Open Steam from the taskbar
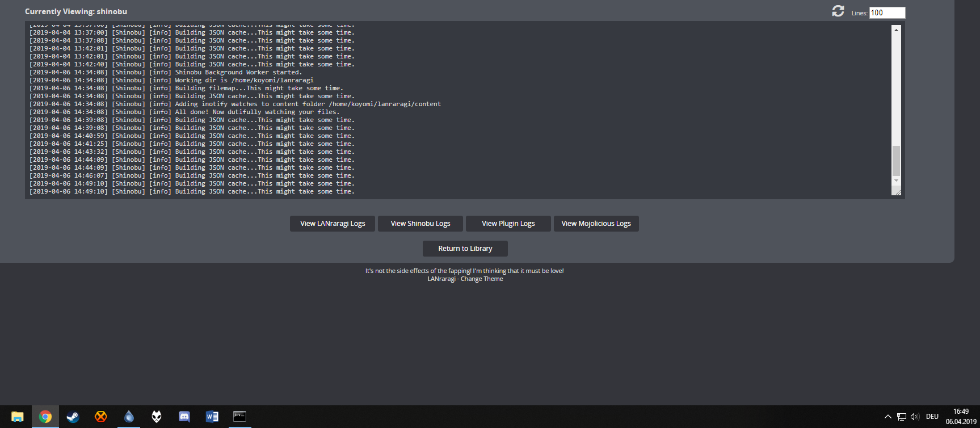 [73, 417]
